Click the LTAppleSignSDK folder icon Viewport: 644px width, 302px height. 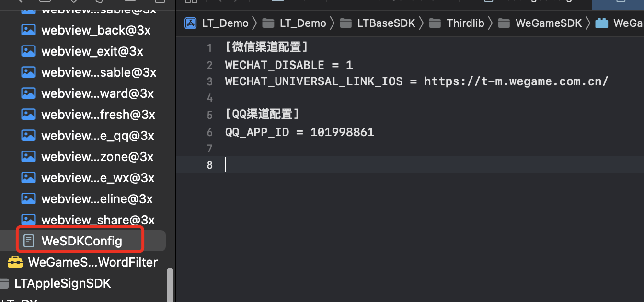click(4, 283)
